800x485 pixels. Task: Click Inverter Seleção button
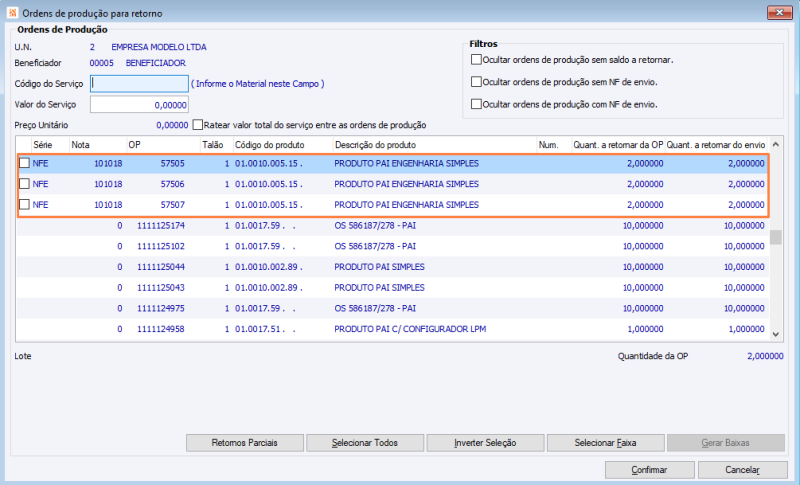click(x=485, y=443)
